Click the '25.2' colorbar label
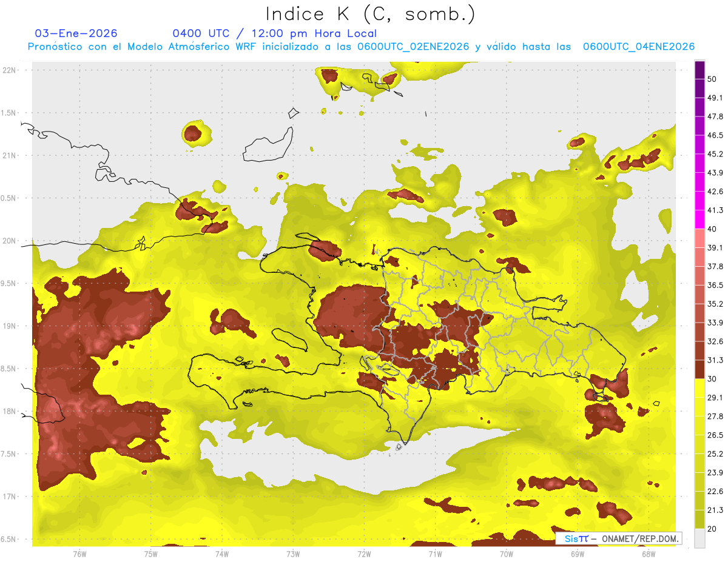This screenshot has height=562, width=728. tap(715, 454)
